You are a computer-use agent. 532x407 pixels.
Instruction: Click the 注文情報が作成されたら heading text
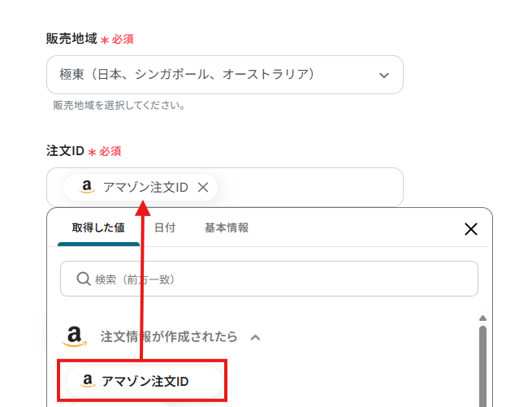(x=169, y=336)
